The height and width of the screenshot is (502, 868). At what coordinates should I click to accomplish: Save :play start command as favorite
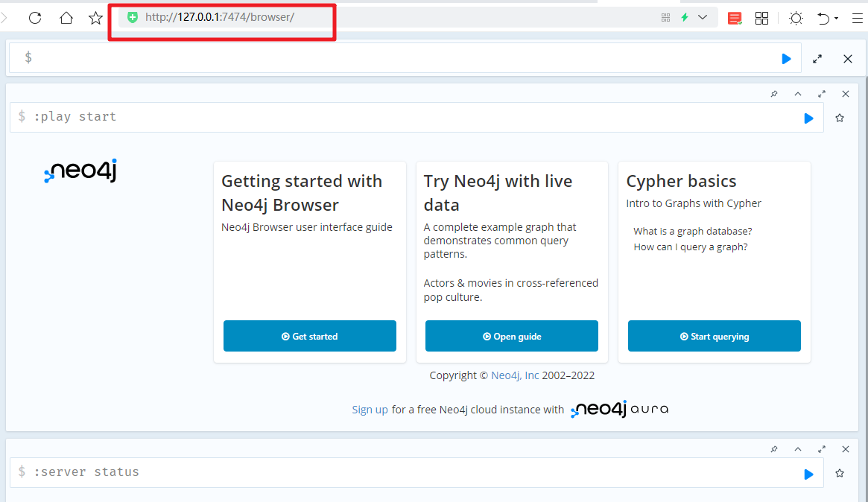[x=840, y=118]
